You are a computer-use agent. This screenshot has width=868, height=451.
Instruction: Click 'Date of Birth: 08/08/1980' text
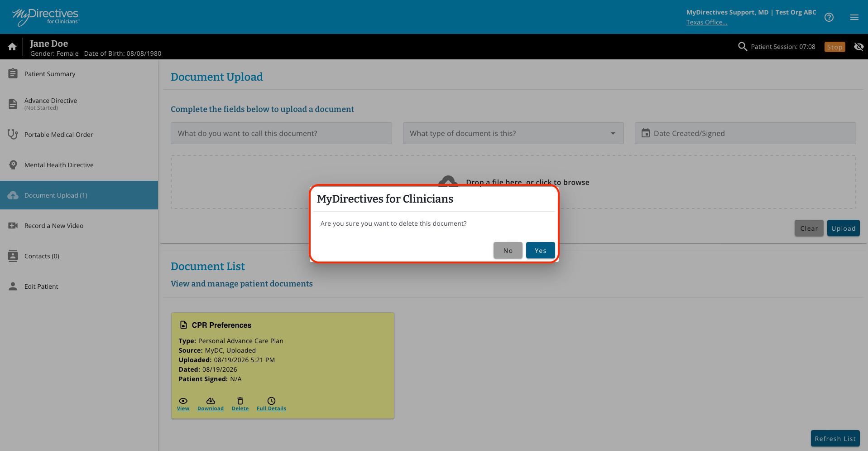pos(123,53)
